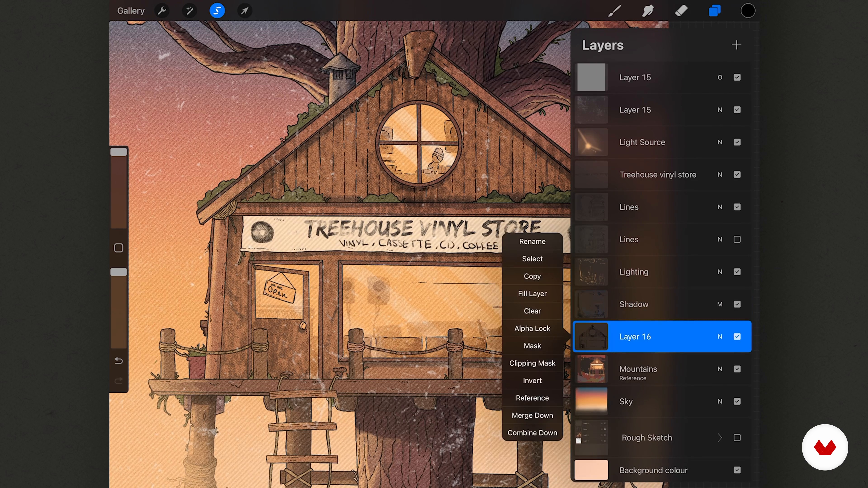Open the Actions wrench menu
Image resolution: width=868 pixels, height=488 pixels.
tap(162, 11)
